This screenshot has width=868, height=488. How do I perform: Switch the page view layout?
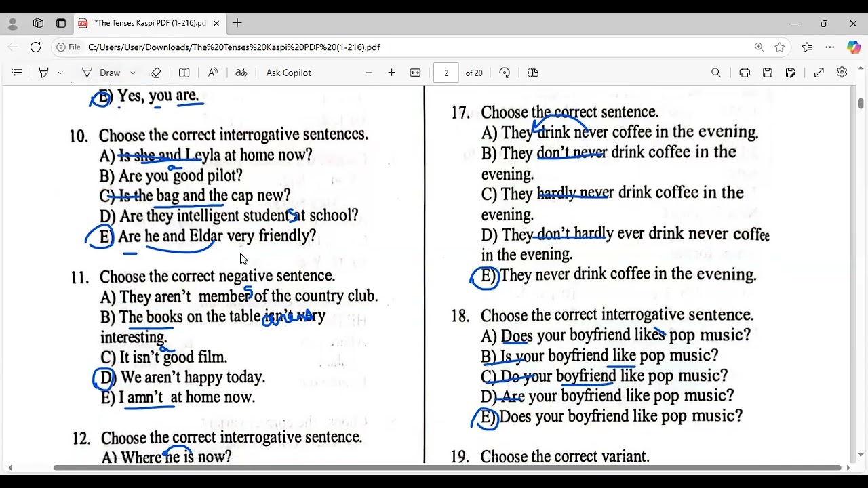533,73
